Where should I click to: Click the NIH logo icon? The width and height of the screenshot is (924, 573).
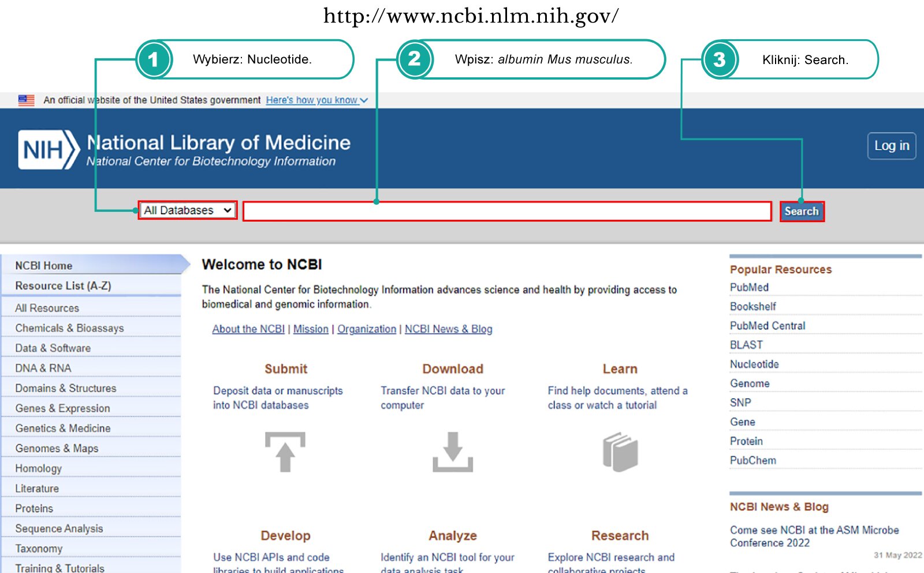[x=49, y=149]
